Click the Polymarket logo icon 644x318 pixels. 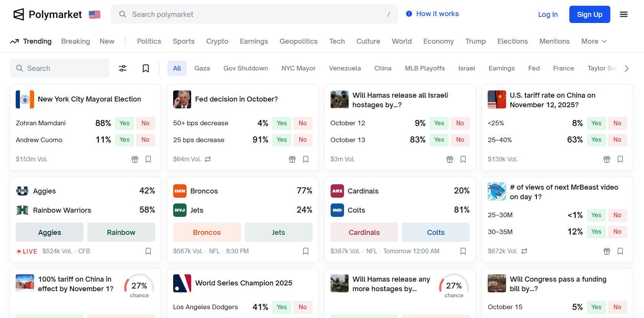(19, 15)
